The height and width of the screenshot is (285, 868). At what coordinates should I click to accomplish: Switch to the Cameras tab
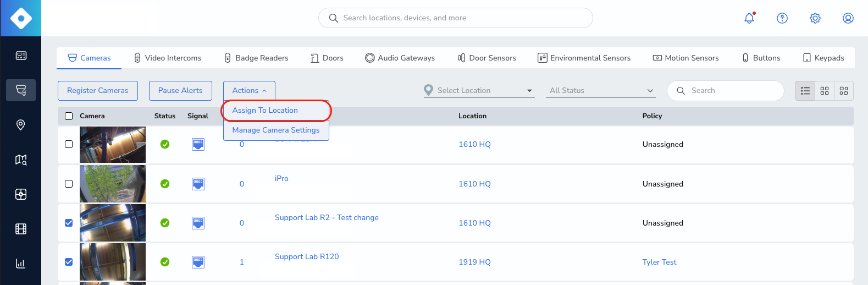[89, 58]
